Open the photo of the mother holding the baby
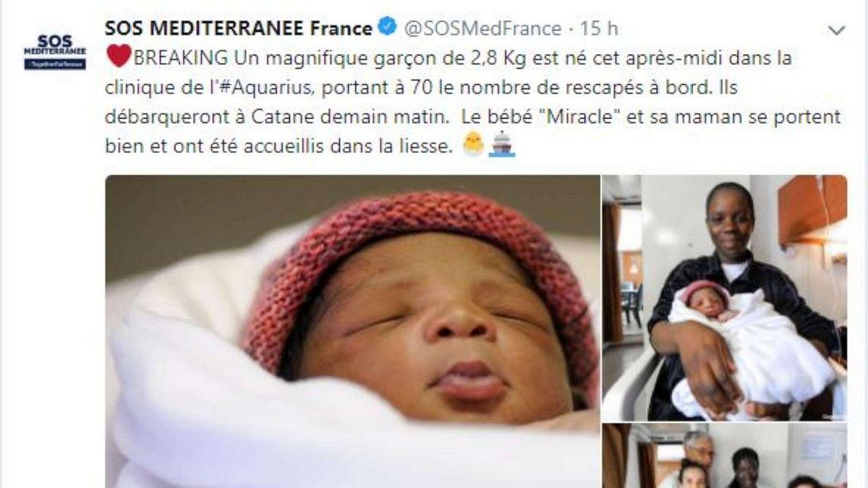The image size is (868, 488). (x=725, y=298)
